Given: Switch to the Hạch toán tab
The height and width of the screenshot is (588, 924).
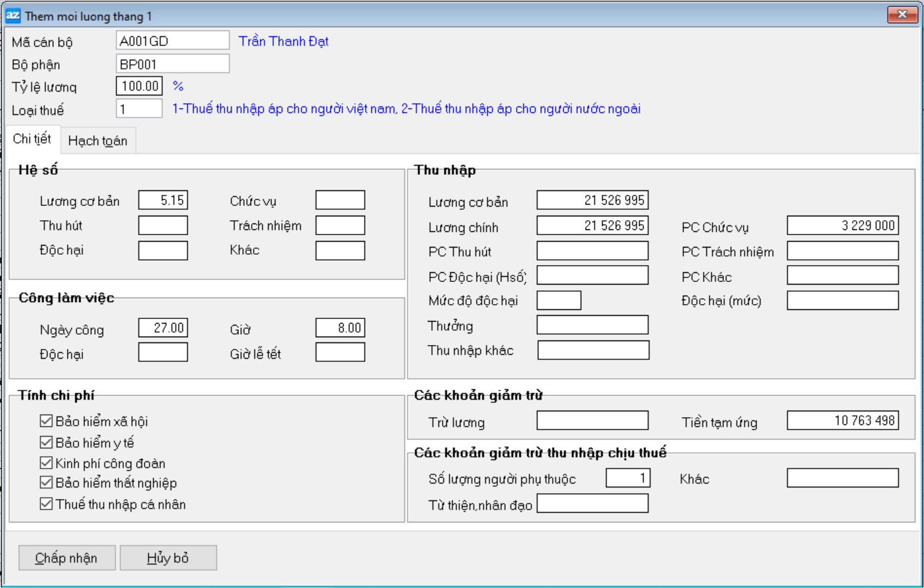Looking at the screenshot, I should coord(97,140).
